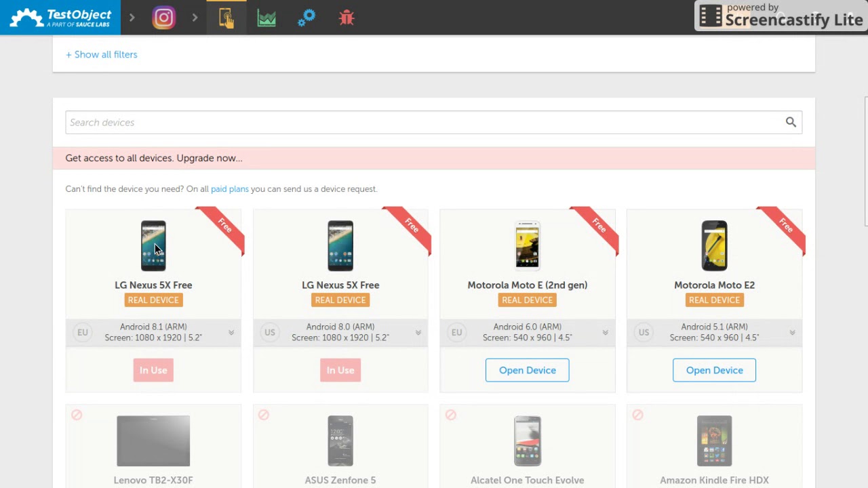Click breadcrumb arrow after TestObject logo
868x488 pixels.
132,18
